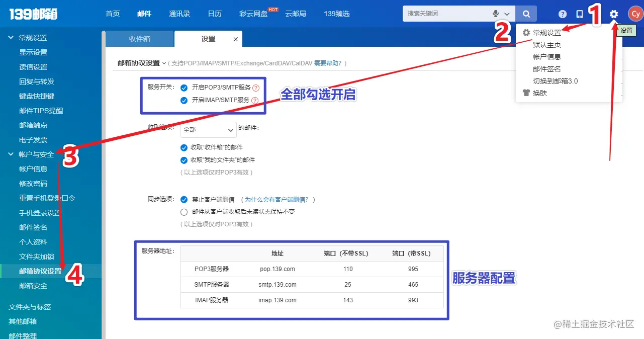Image resolution: width=644 pixels, height=339 pixels.
Task: Open dropdown arrow beside search microphone
Action: [507, 14]
